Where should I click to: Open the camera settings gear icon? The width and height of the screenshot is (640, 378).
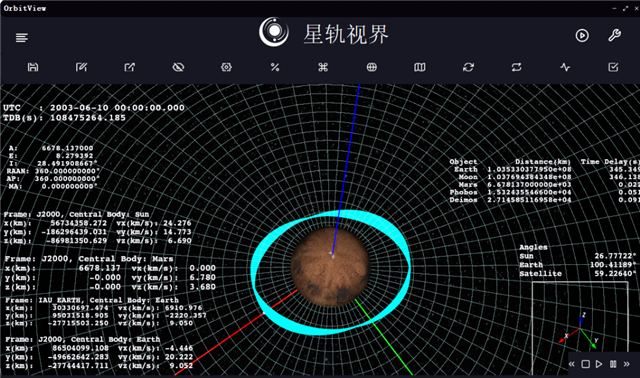(227, 67)
